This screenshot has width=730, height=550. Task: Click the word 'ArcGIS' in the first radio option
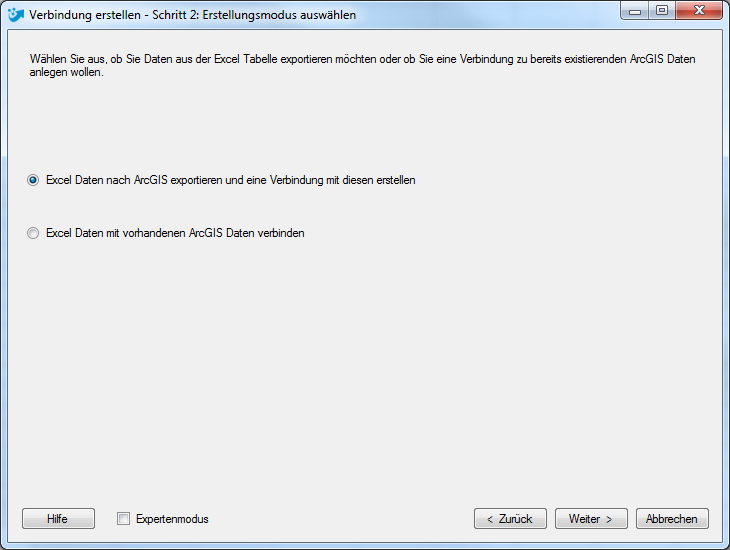click(150, 180)
